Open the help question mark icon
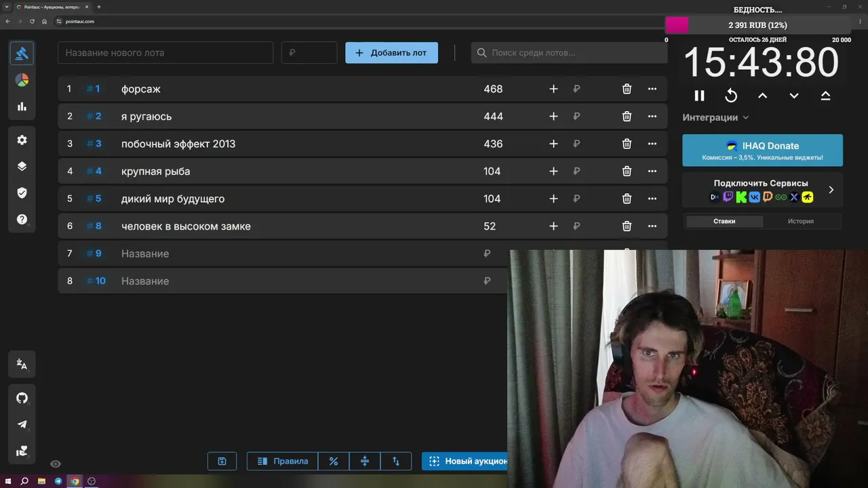The image size is (868, 488). (22, 220)
